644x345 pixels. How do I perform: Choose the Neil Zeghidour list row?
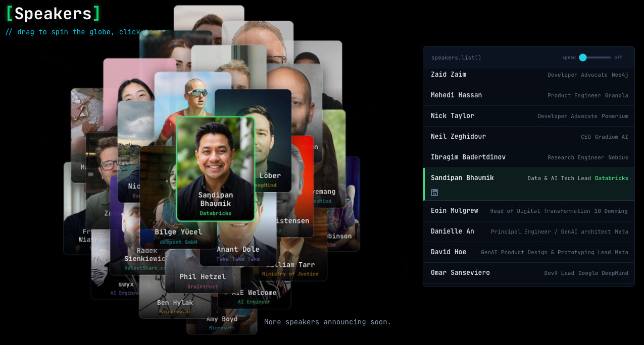(529, 137)
